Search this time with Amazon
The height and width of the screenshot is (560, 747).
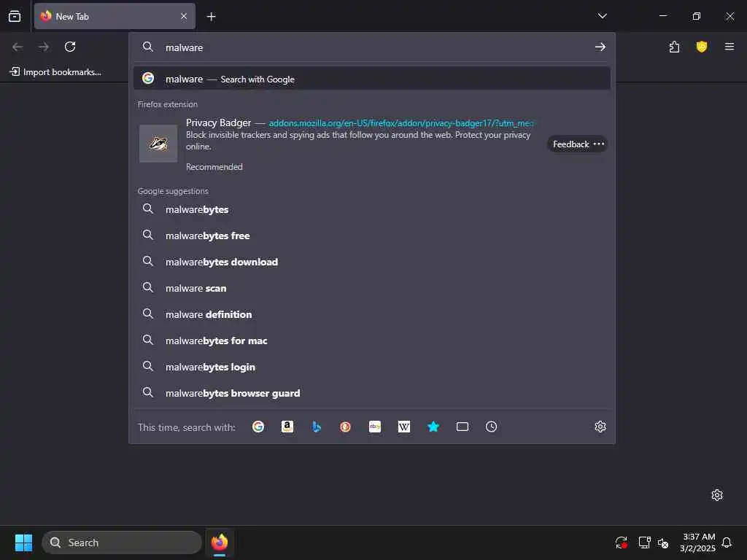[287, 427]
